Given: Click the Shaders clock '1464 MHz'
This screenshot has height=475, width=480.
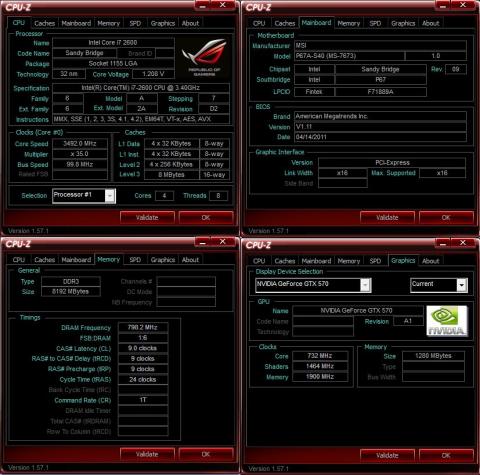Looking at the screenshot, I should pos(320,366).
